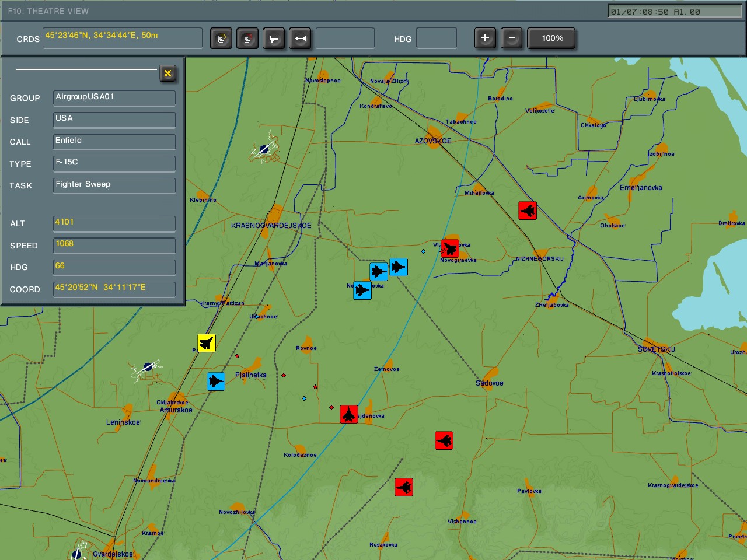Zoom out with the minus button
Image resolution: width=747 pixels, height=560 pixels.
coord(512,38)
